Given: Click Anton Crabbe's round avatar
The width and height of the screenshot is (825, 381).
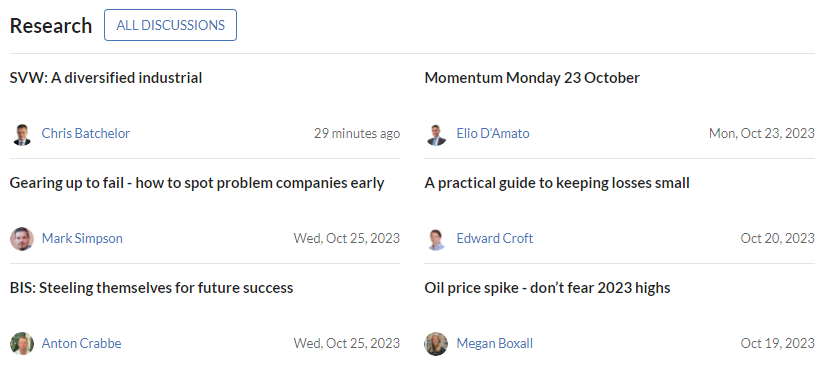Looking at the screenshot, I should [x=22, y=344].
